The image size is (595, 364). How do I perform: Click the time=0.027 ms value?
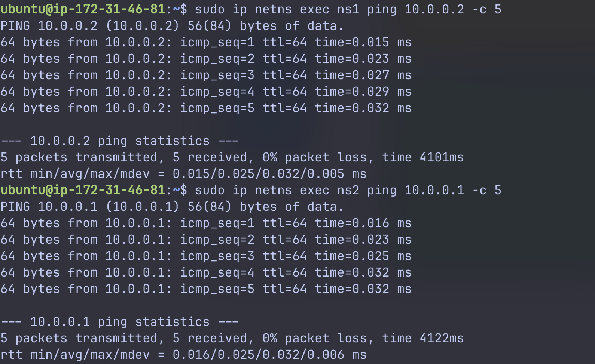pos(363,75)
